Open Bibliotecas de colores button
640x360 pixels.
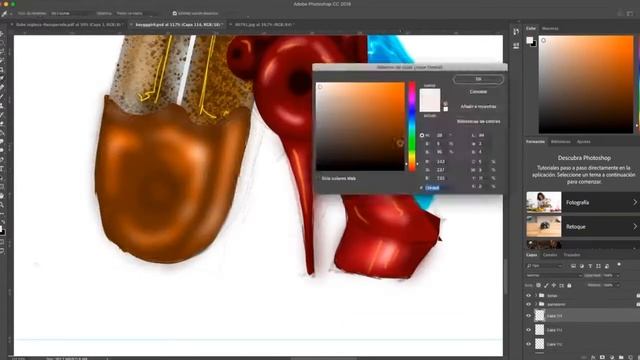pyautogui.click(x=478, y=121)
